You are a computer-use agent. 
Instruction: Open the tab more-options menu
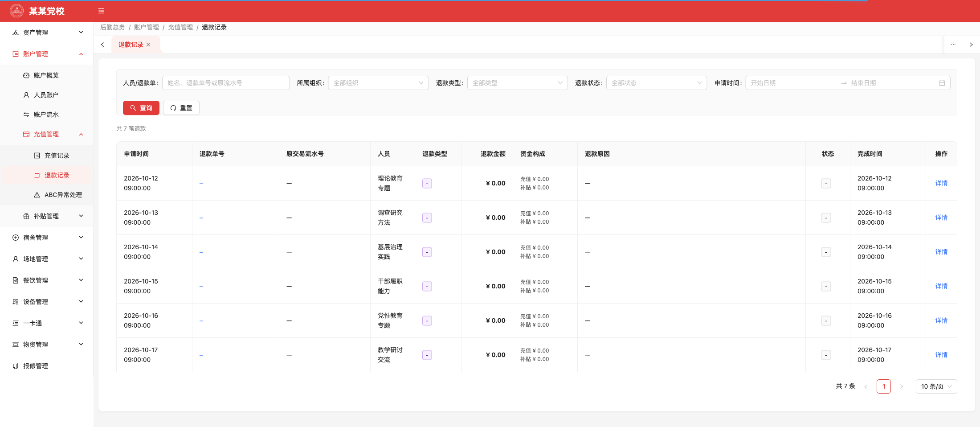point(953,45)
